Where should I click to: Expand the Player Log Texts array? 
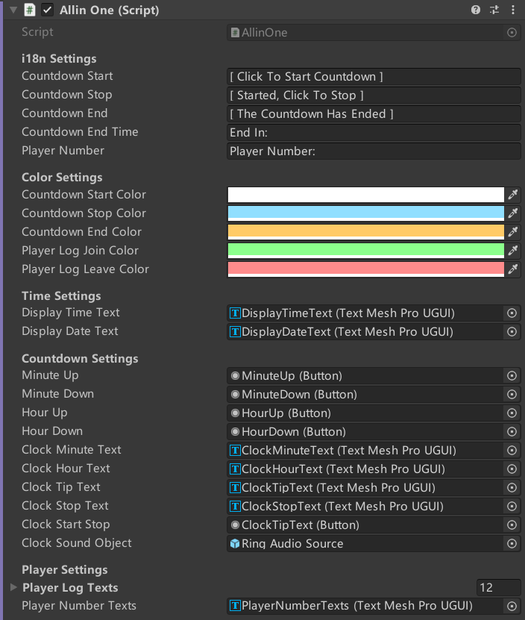[x=13, y=587]
